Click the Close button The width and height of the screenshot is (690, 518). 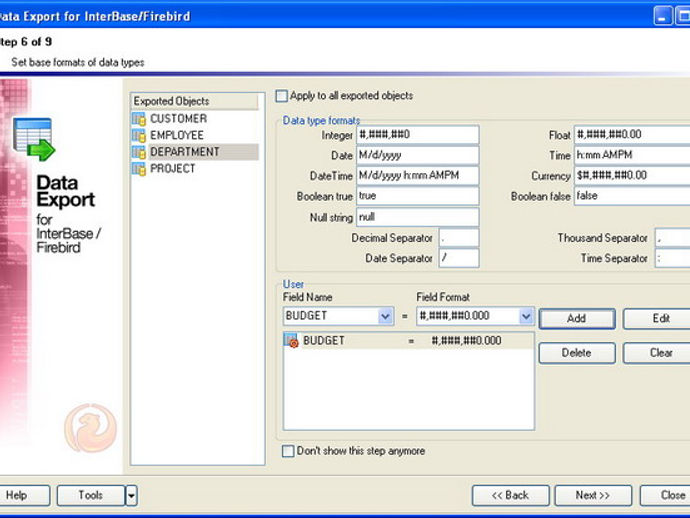click(x=665, y=496)
